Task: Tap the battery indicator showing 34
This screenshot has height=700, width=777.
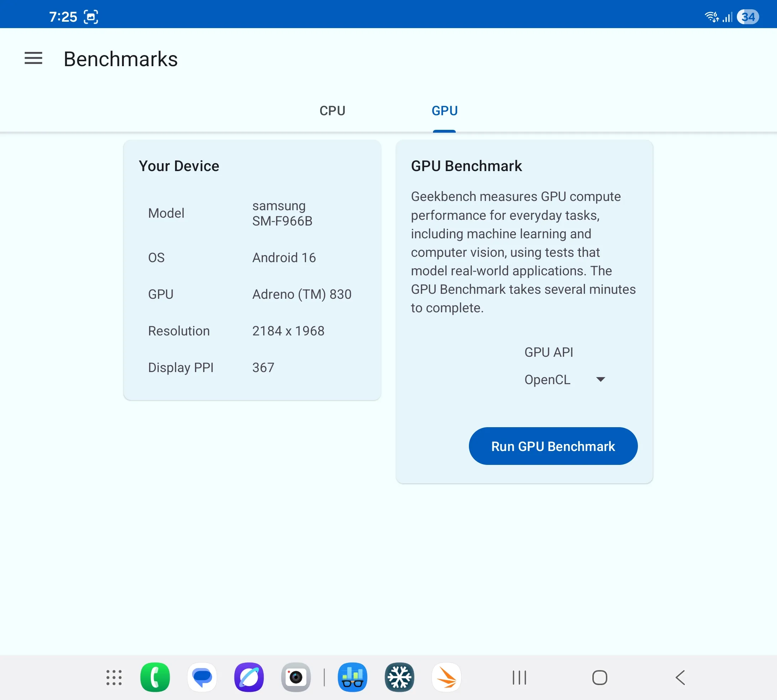Action: coord(748,17)
